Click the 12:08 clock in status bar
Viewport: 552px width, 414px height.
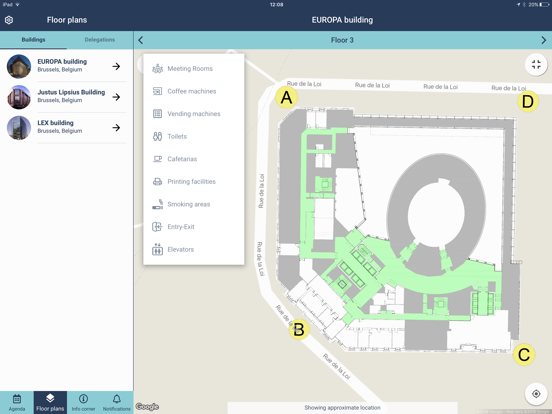pyautogui.click(x=276, y=5)
